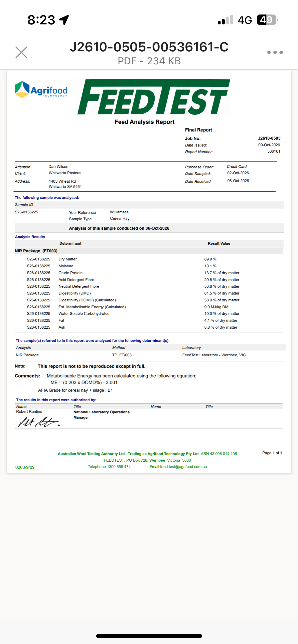Select the Ash result 8.8 %

click(221, 327)
